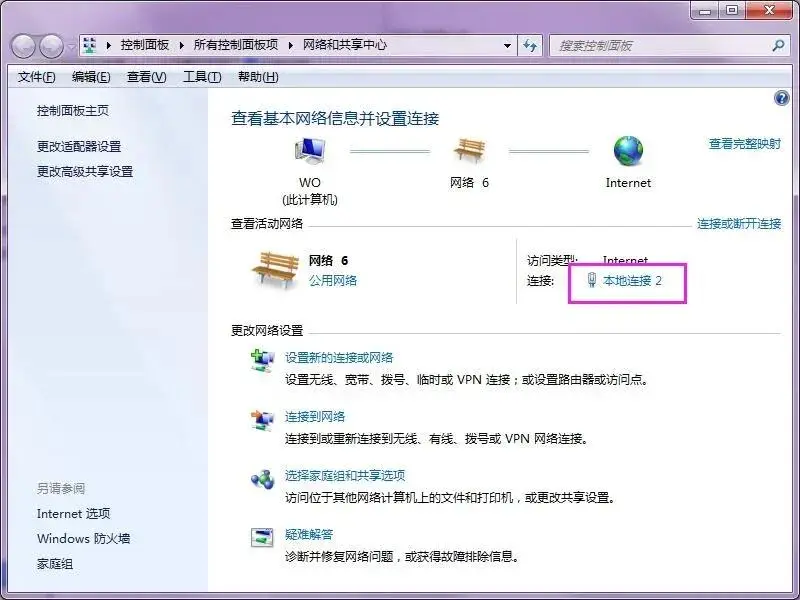Open Windows 防火墙 from the sidebar
Viewport: 800px width, 600px height.
pos(83,539)
